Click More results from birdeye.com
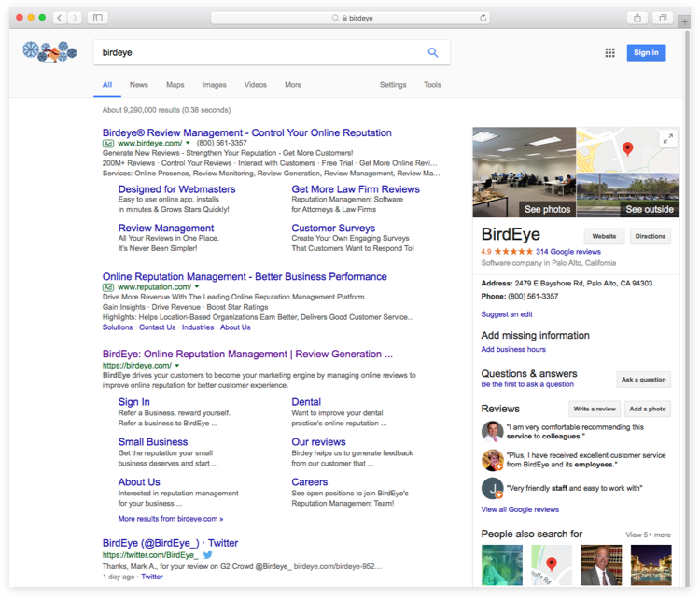 (171, 519)
